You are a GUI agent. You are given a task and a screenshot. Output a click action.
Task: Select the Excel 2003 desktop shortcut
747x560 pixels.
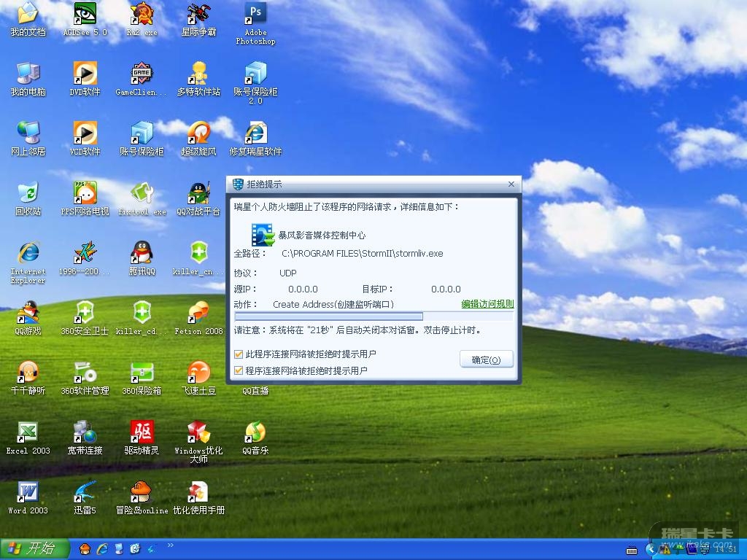28,438
